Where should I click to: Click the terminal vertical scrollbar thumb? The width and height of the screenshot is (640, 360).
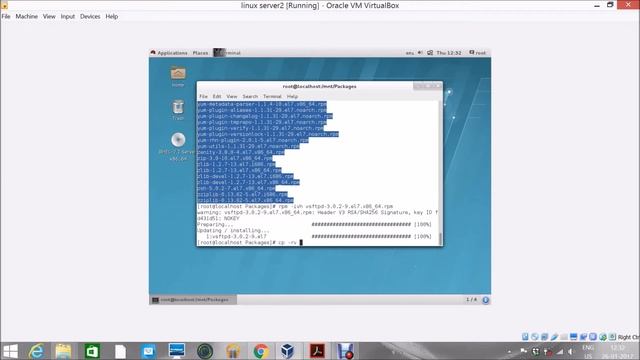coord(440,238)
